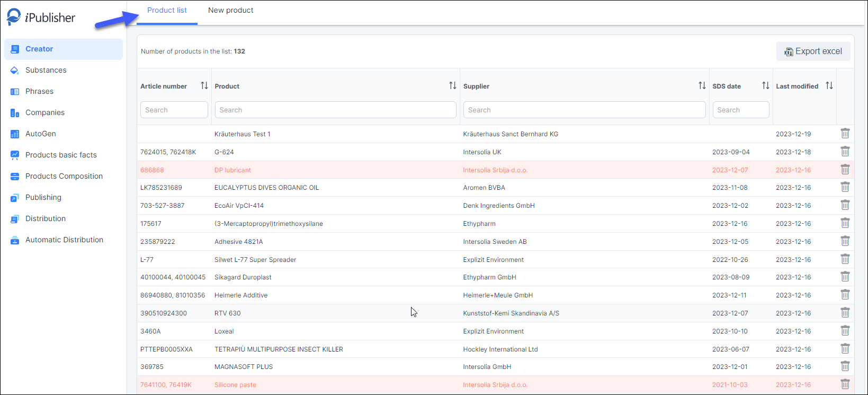The height and width of the screenshot is (395, 868).
Task: Delete the EcoAir VpCI-414 row
Action: pos(845,205)
